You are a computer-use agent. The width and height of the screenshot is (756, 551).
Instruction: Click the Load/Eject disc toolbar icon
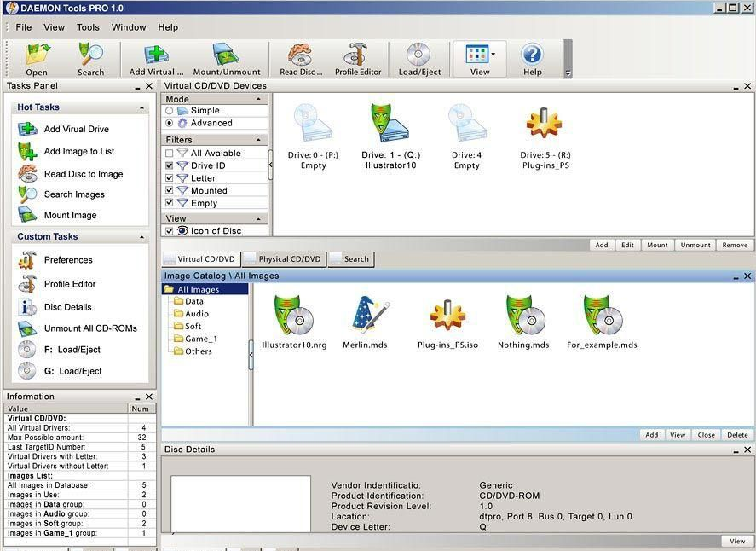[418, 57]
